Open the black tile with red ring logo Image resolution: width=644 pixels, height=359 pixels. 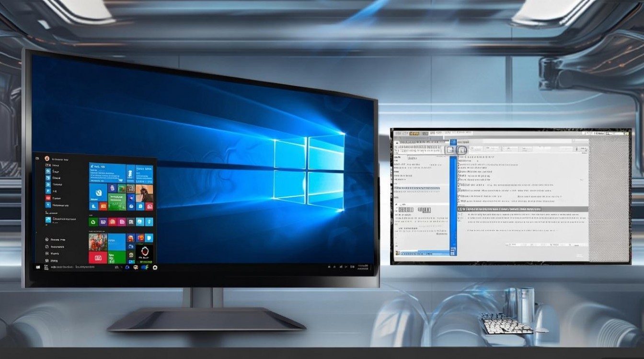pyautogui.click(x=144, y=253)
